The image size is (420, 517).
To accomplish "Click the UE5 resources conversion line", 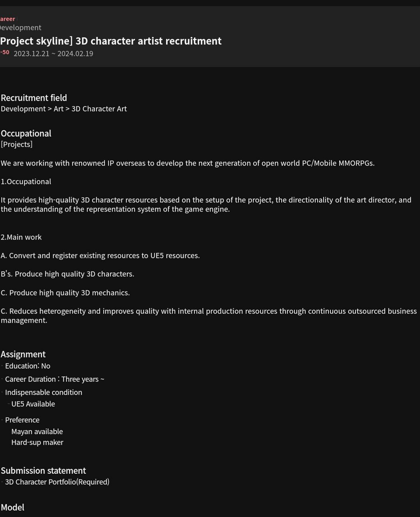I will 100,256.
